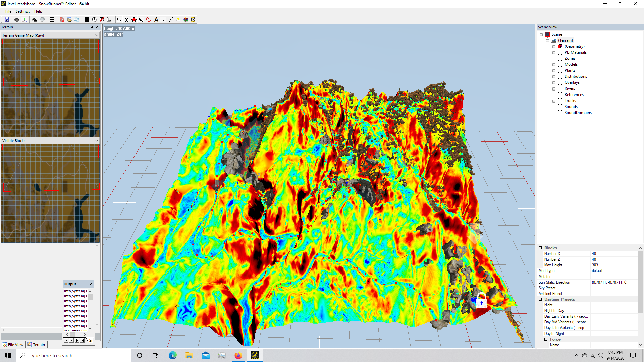
Task: Close the Output panel
Action: [91, 284]
